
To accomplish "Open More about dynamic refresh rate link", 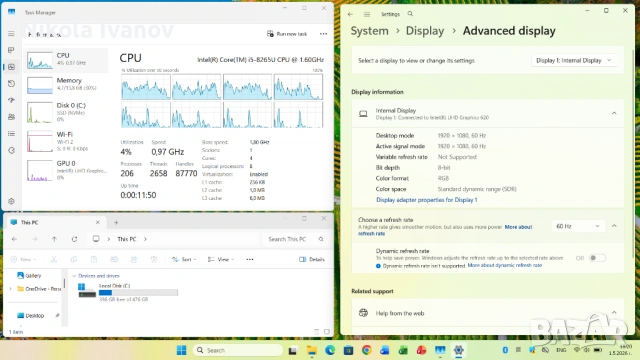I will coord(504,265).
